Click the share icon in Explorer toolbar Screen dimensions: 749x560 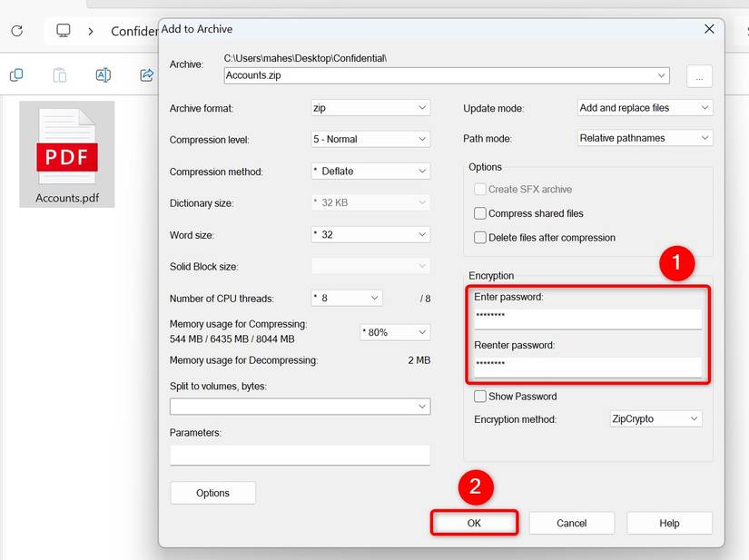tap(147, 75)
